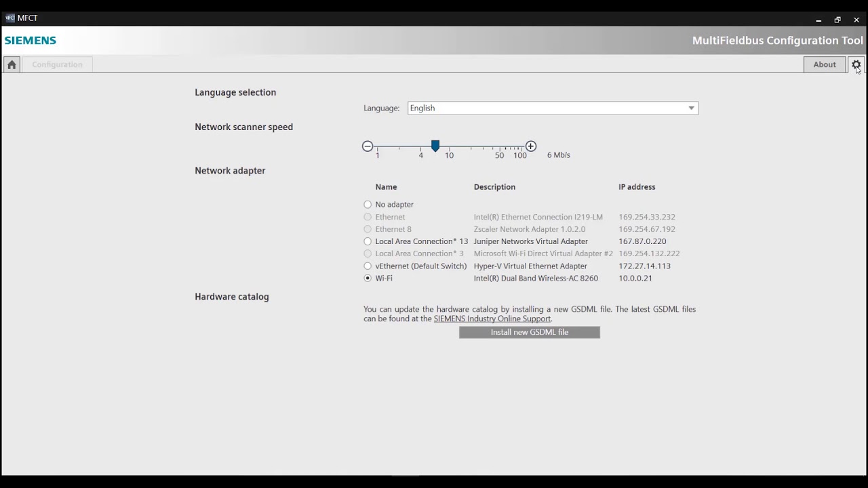The height and width of the screenshot is (488, 868).
Task: Click Intel(R) Dual Band Wireless-AC 8260 text
Action: [x=536, y=279]
